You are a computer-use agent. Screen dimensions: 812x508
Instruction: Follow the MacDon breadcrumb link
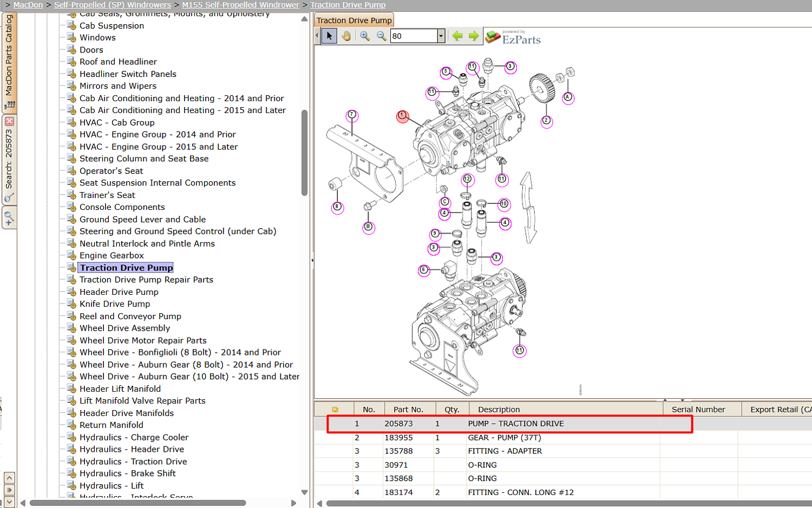coord(28,5)
